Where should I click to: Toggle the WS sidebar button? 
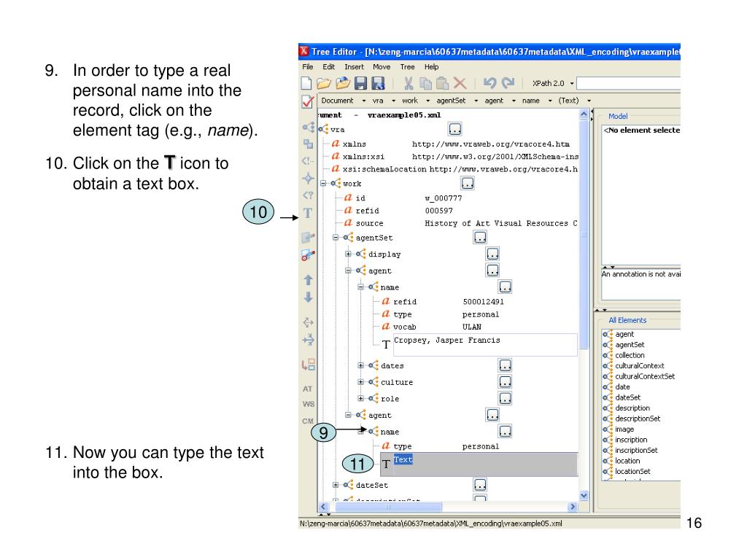309,404
